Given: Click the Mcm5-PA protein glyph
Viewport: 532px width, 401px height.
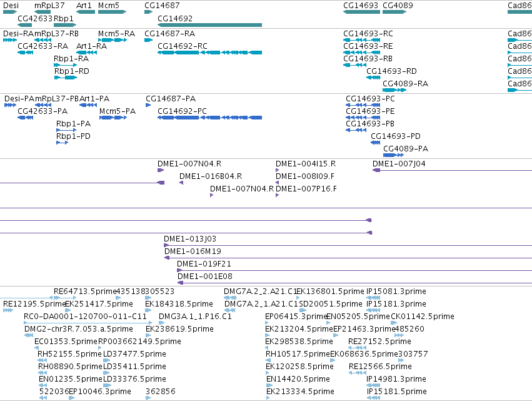Looking at the screenshot, I should point(113,118).
